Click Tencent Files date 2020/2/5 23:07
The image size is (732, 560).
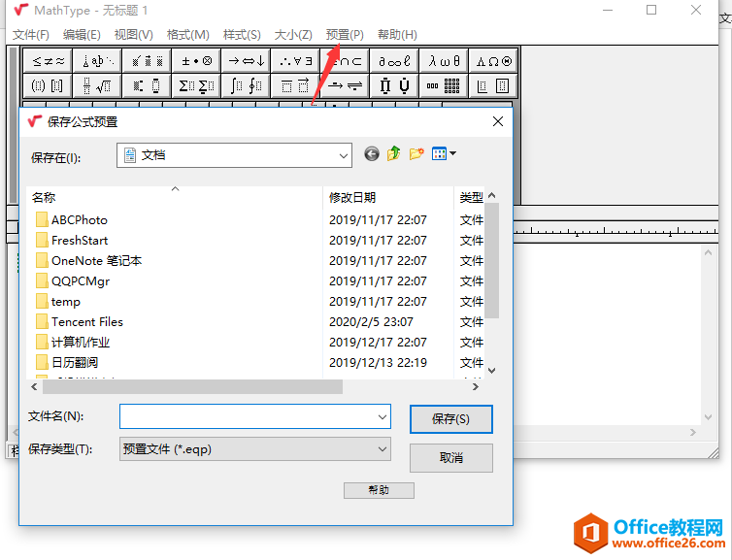click(371, 322)
